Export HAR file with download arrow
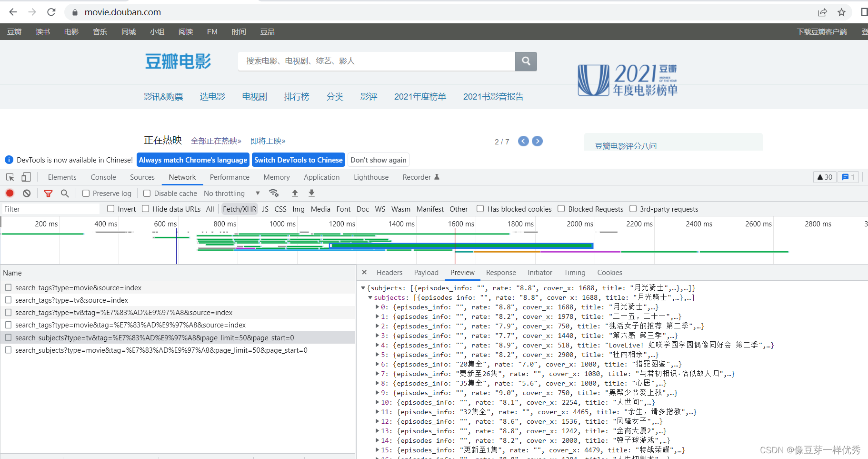868x459 pixels. pyautogui.click(x=311, y=193)
